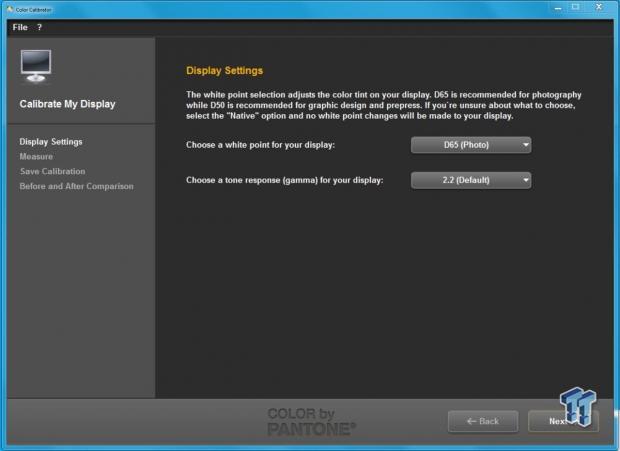Click the 'Choose a tone response (gamma)' label
Screen dimensions: 620x451
[285, 180]
